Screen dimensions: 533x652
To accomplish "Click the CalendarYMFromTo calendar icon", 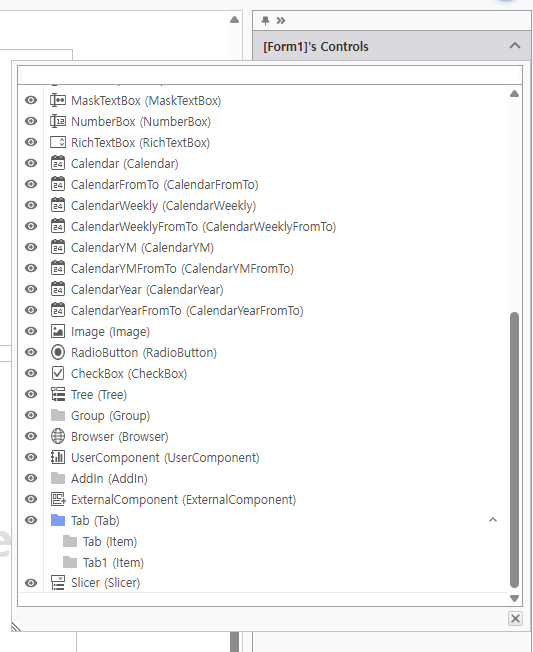I will coord(58,268).
